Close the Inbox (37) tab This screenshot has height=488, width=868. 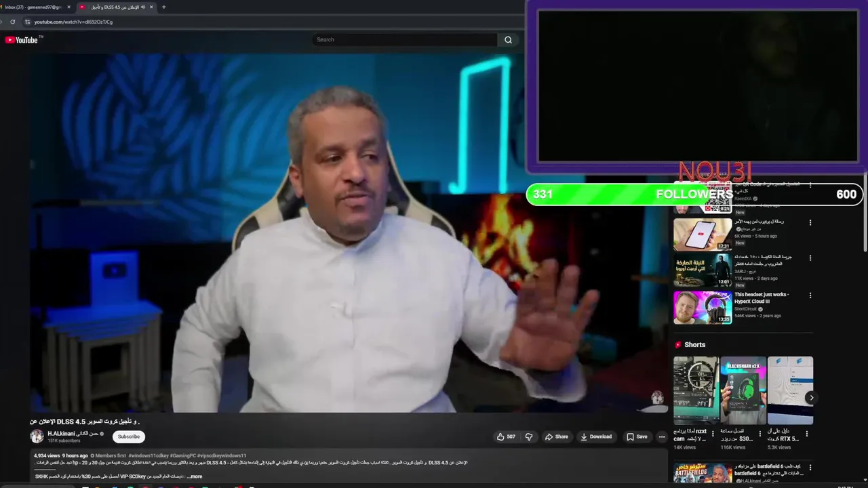click(68, 7)
